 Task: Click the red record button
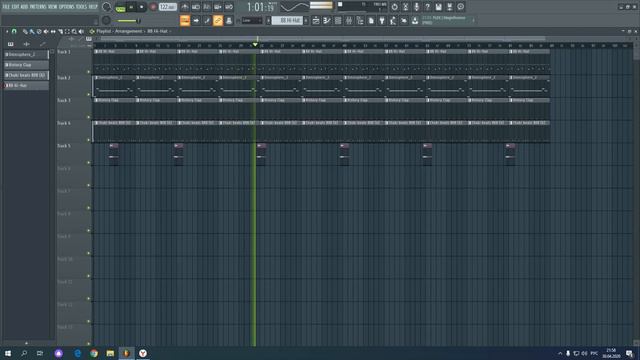[x=153, y=7]
